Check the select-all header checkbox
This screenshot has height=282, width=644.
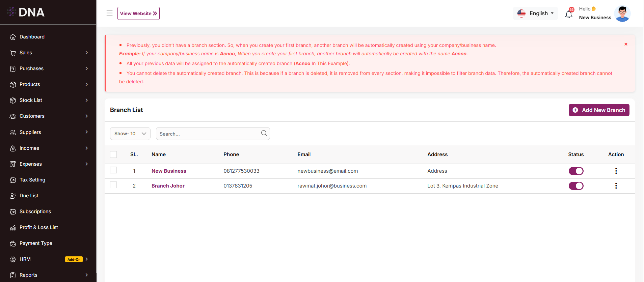click(x=113, y=154)
